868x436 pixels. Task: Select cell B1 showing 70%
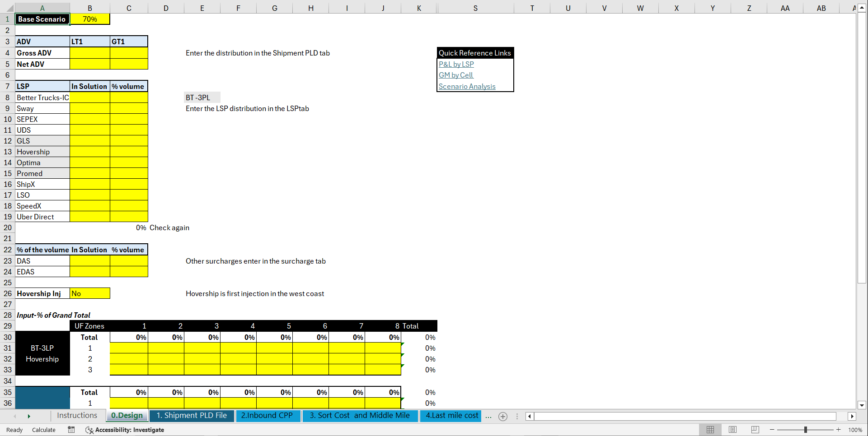click(x=90, y=19)
